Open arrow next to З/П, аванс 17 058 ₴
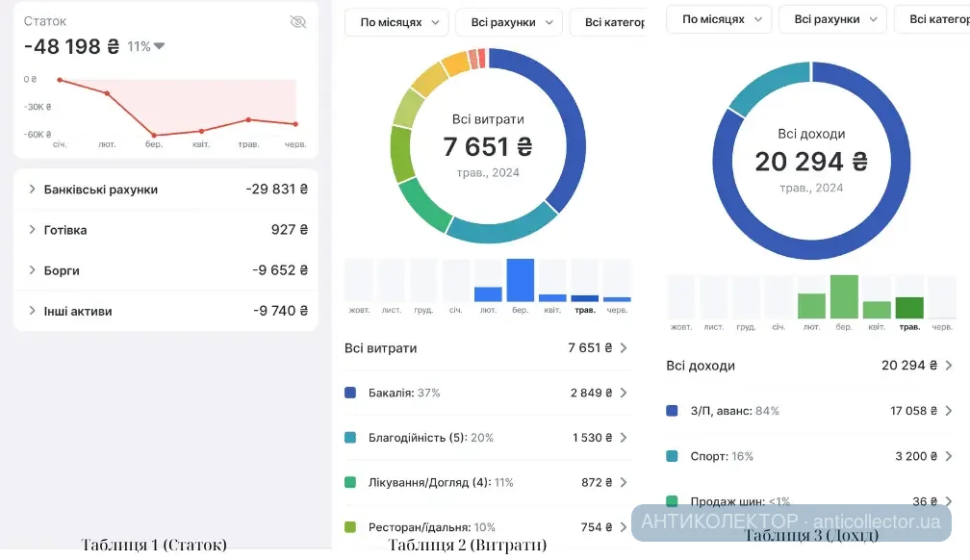 (948, 411)
